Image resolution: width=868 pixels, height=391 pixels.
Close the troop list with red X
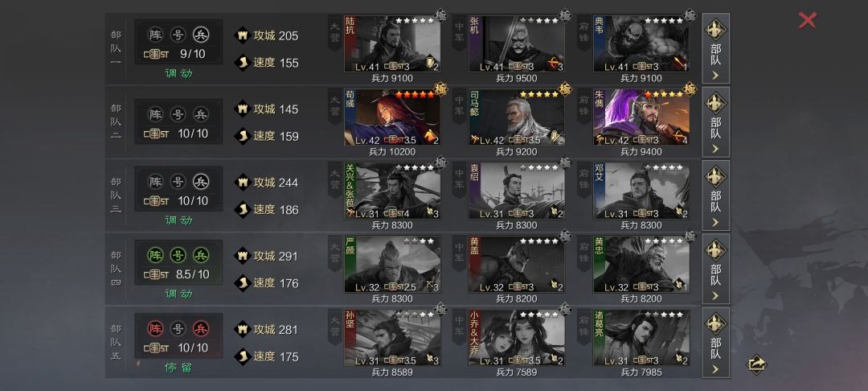tap(807, 20)
